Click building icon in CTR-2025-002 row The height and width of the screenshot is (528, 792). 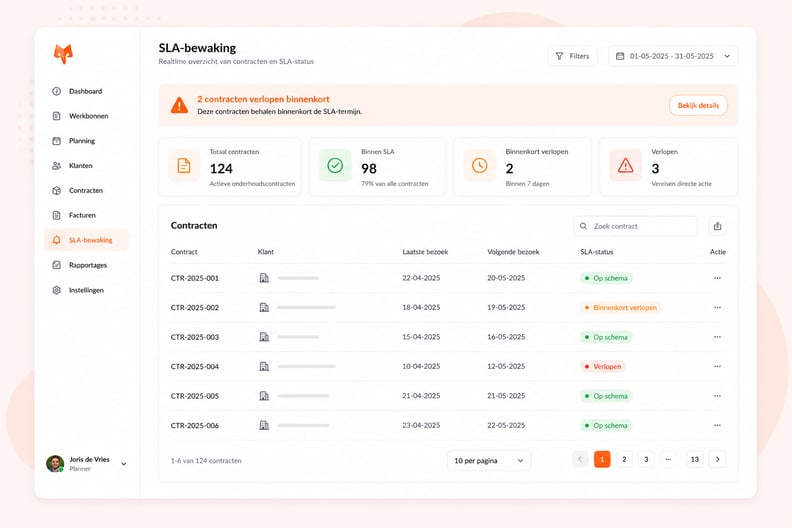pos(264,307)
